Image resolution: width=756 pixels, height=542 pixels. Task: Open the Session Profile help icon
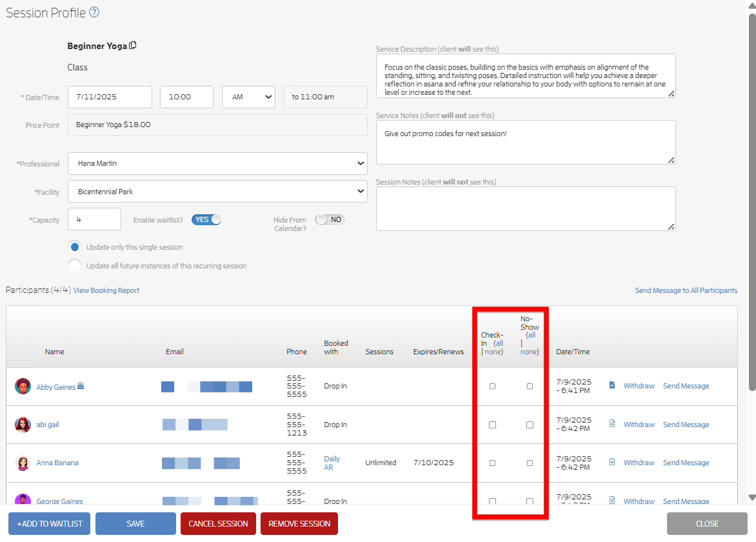tap(94, 12)
